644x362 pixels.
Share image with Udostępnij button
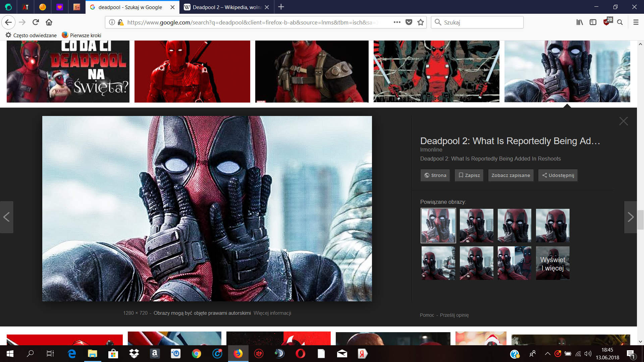click(x=558, y=175)
